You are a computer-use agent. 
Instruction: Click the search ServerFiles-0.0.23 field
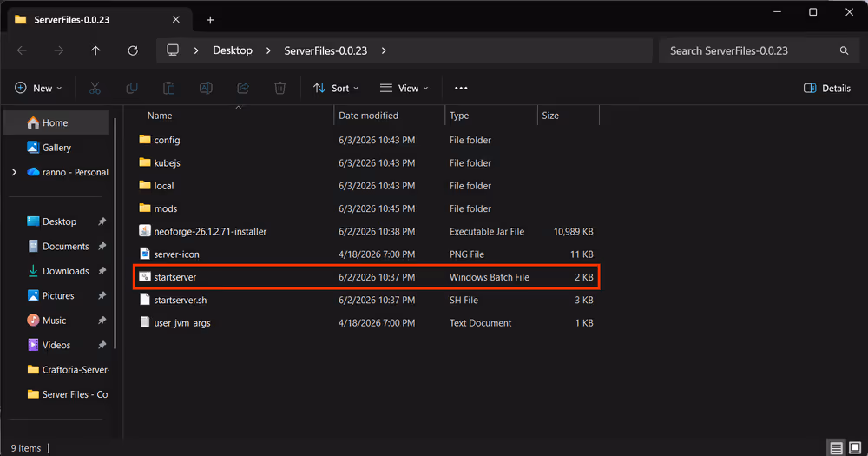(x=757, y=50)
